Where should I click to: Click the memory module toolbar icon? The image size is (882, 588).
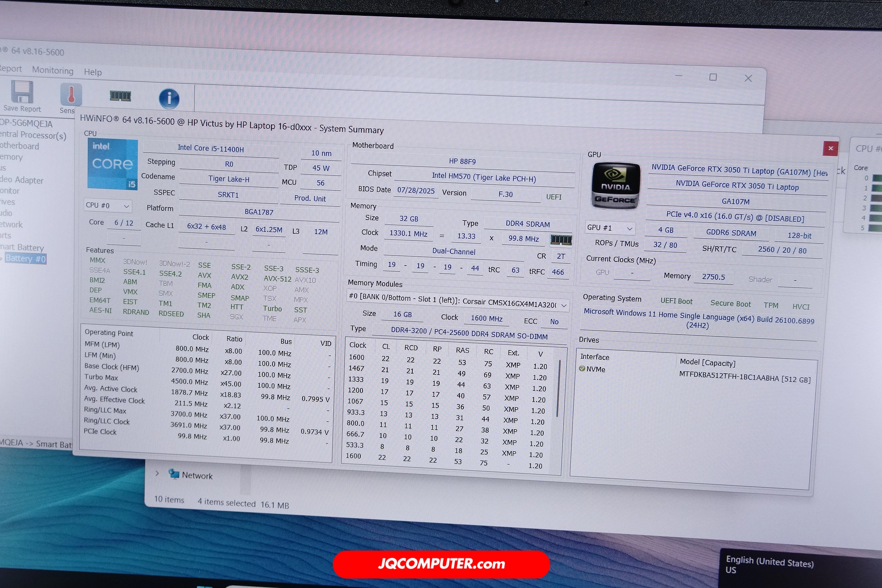[120, 96]
